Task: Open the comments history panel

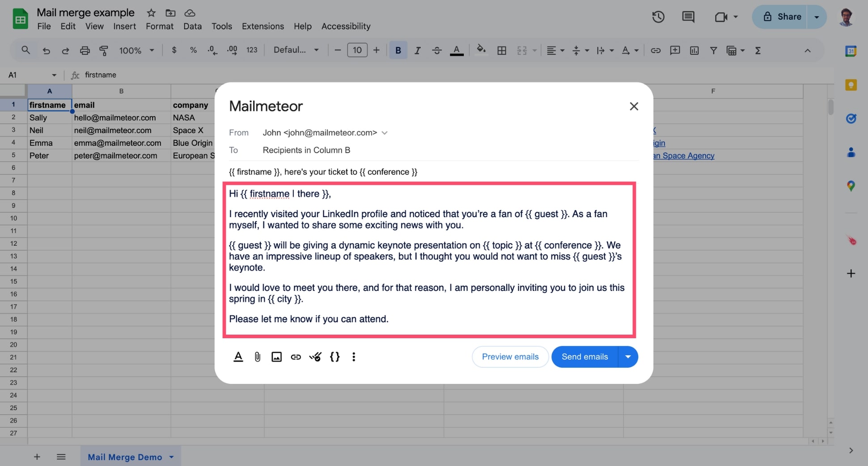Action: click(x=688, y=17)
